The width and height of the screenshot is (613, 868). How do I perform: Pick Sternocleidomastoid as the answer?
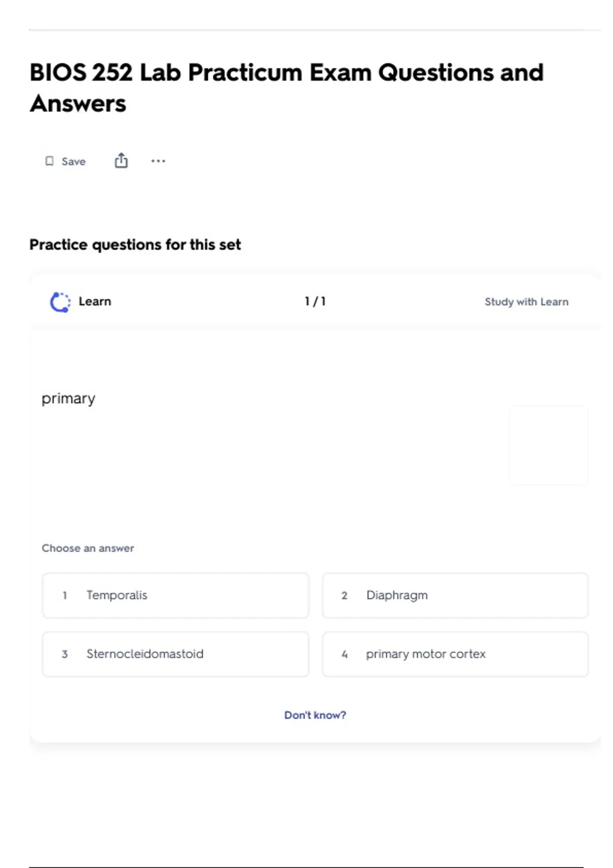click(145, 654)
